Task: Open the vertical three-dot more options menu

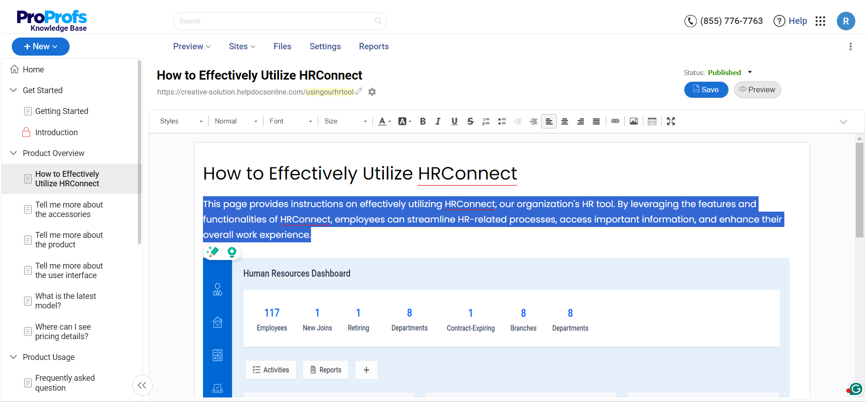Action: [x=850, y=47]
